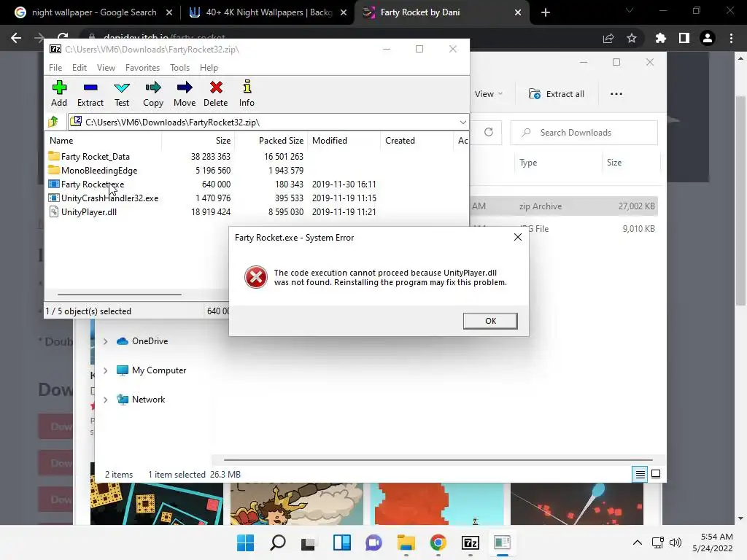Sort by the Packed Size column header
747x560 pixels.
[281, 141]
